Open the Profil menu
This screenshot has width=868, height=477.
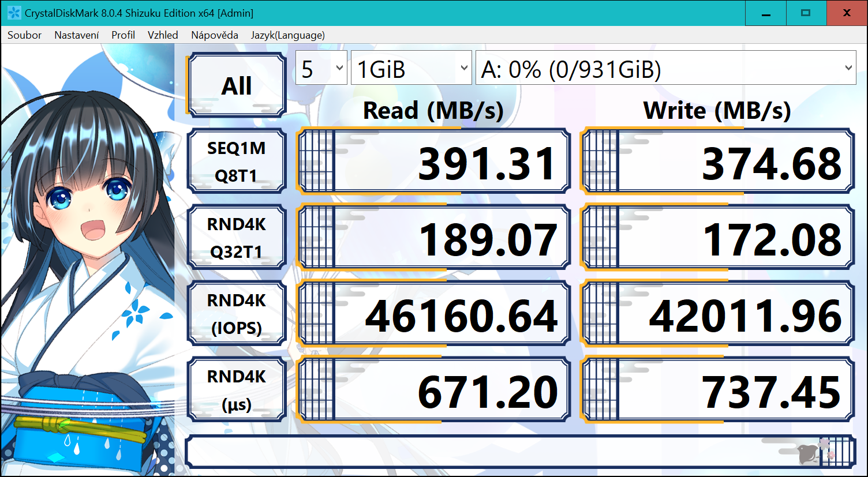(124, 35)
